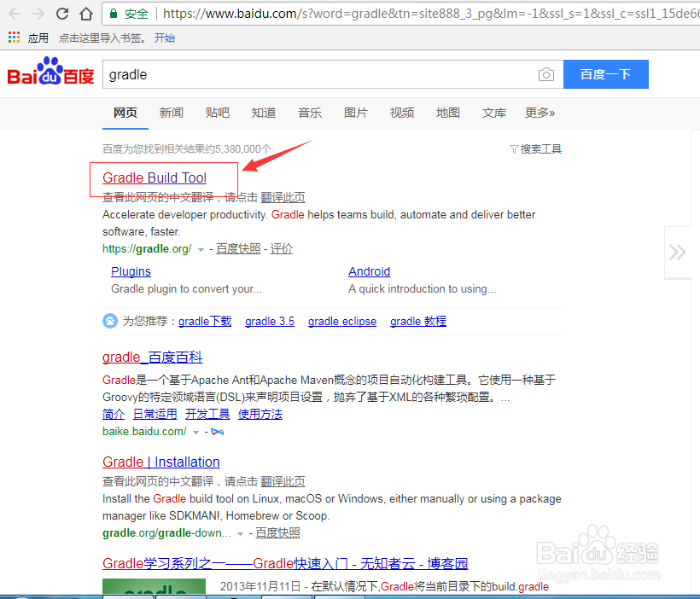Switch to the 贴吧 tab
The image size is (700, 599).
218,113
